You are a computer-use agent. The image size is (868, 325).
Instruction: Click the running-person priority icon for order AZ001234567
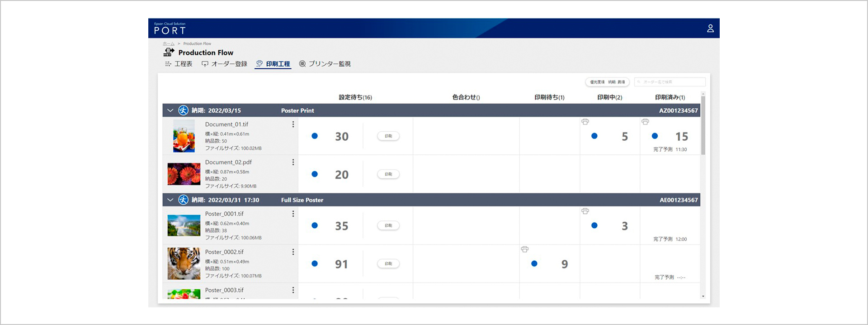click(183, 110)
